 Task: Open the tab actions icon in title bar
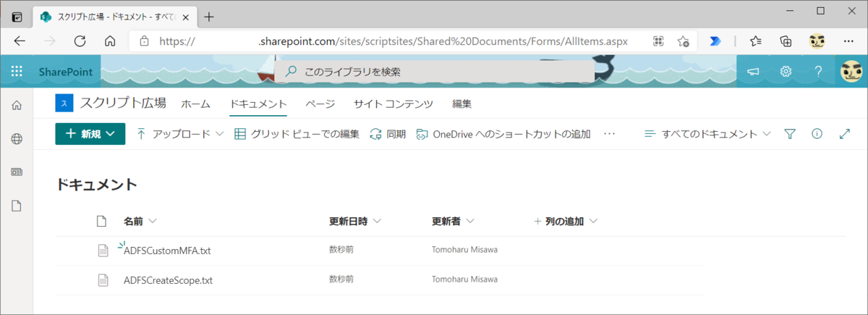pos(17,16)
